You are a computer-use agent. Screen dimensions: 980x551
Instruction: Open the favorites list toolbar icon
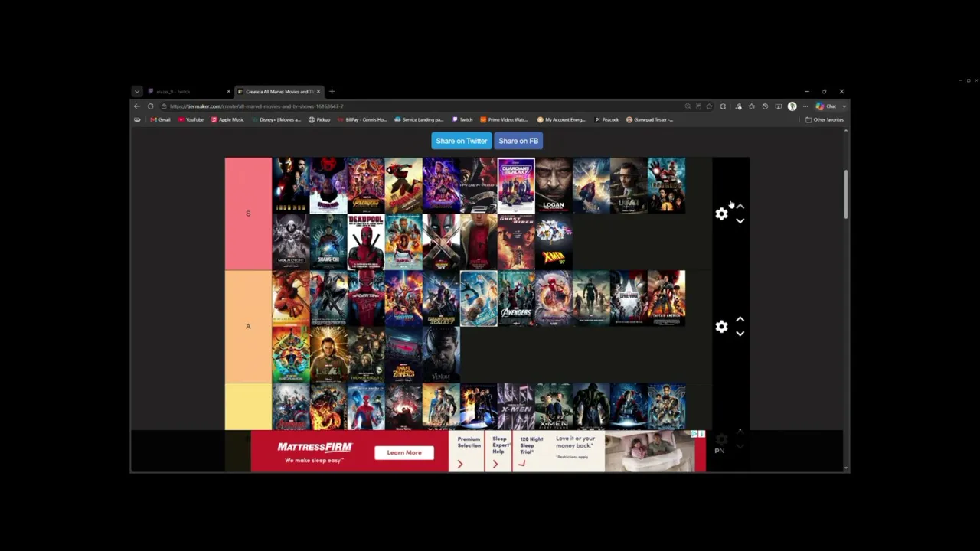click(751, 106)
